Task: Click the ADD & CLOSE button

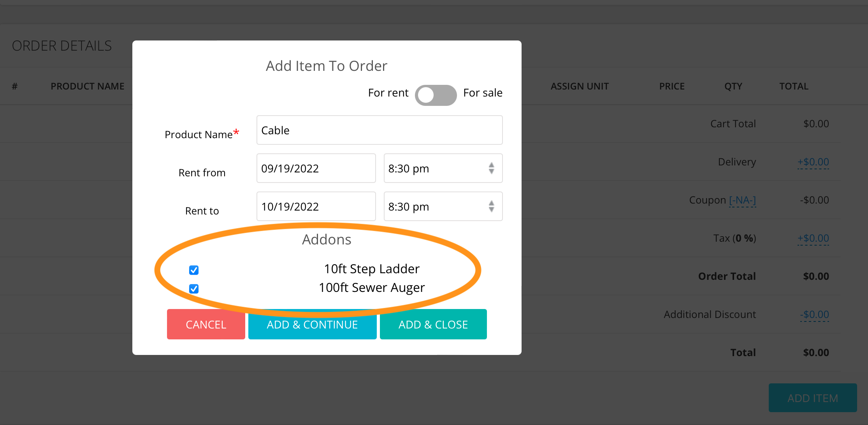Action: [433, 324]
